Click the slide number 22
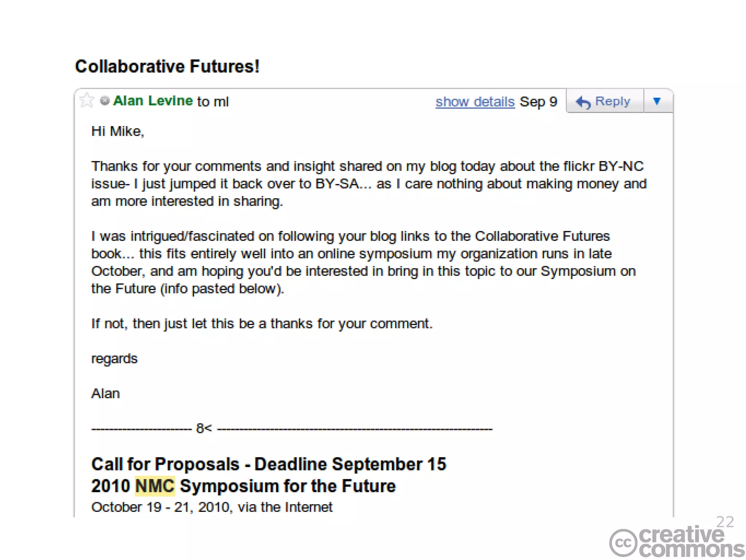 pyautogui.click(x=725, y=522)
